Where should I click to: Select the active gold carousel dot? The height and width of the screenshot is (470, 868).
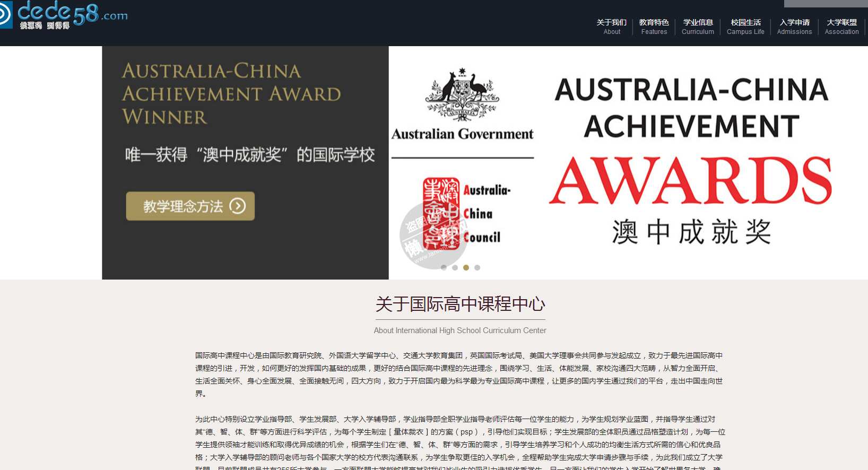tap(466, 267)
